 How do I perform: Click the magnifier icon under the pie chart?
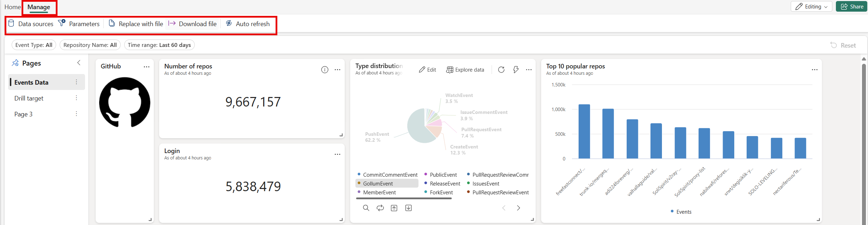tap(366, 208)
